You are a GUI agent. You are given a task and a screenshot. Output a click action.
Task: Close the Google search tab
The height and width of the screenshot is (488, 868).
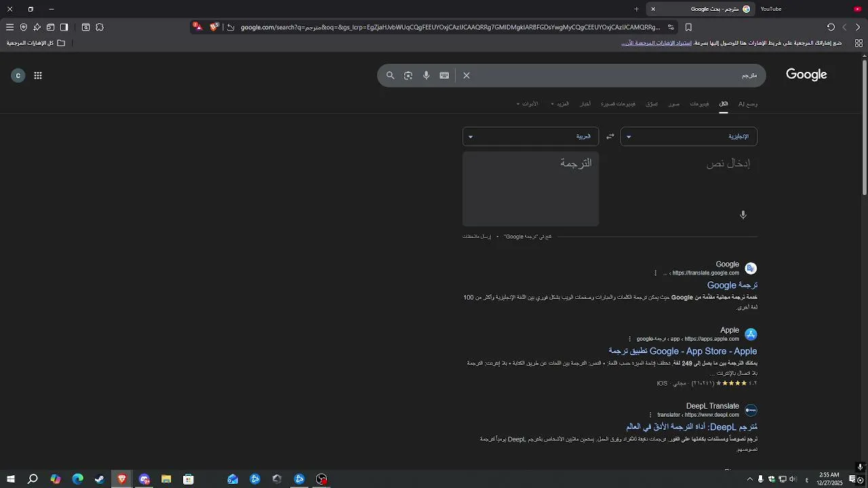pos(653,9)
